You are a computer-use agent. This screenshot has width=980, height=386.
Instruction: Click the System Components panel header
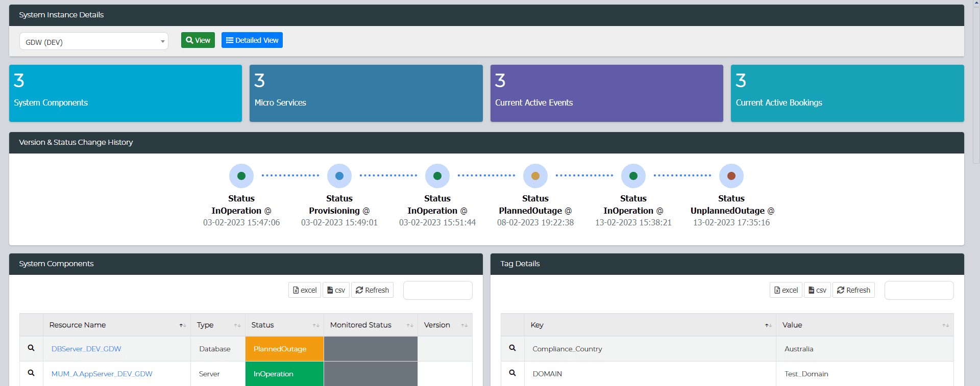click(246, 264)
